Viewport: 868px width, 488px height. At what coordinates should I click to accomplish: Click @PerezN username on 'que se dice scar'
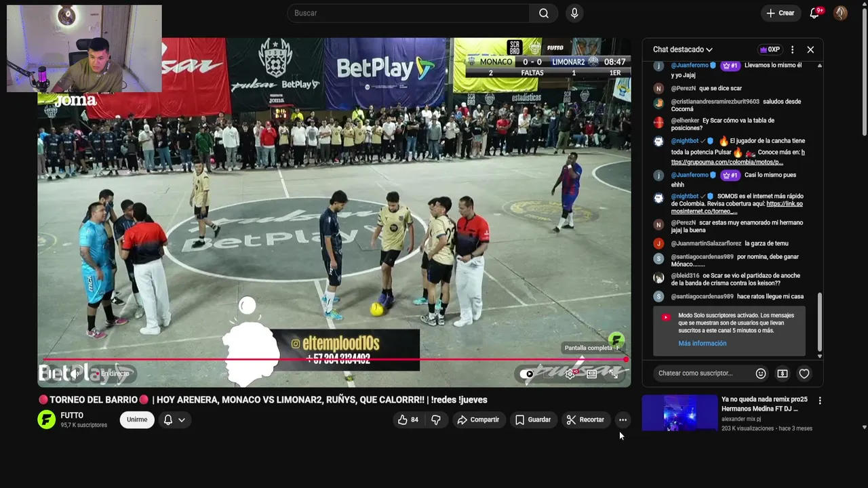[x=683, y=88]
